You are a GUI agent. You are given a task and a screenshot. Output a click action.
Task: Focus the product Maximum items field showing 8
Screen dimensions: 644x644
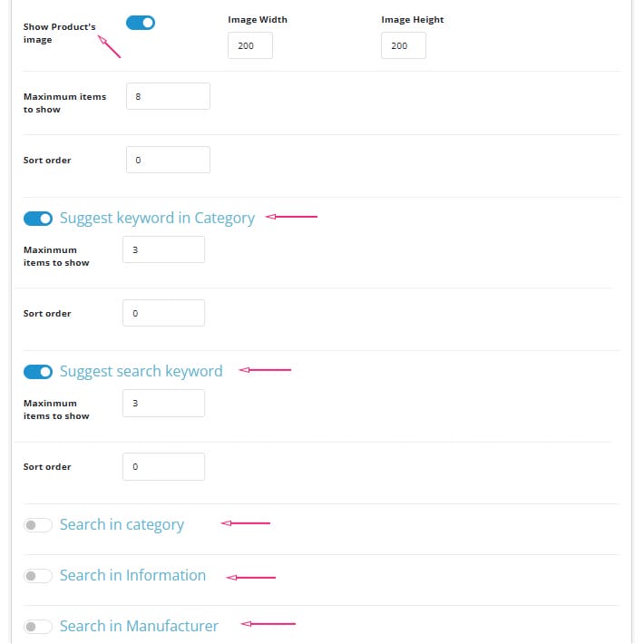168,96
